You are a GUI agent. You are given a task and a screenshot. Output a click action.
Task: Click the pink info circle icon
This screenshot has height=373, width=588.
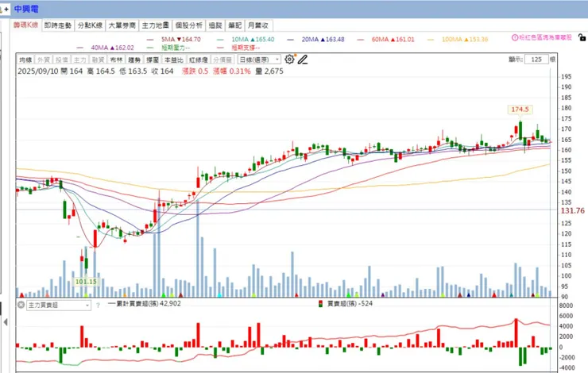pos(515,37)
